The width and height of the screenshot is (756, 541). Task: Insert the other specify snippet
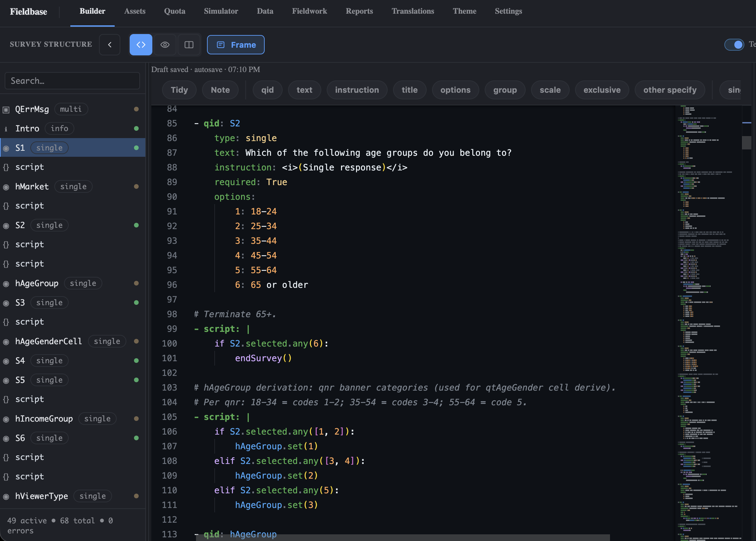670,90
